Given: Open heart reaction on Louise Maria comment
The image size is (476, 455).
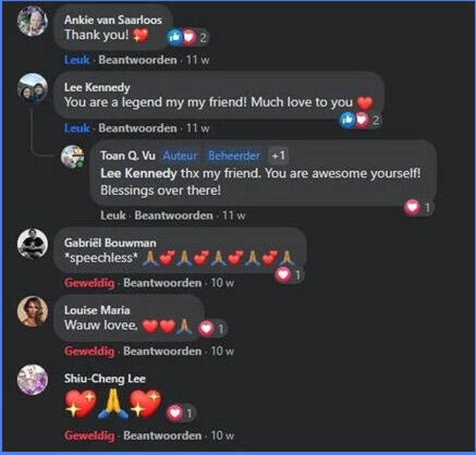Looking at the screenshot, I should (x=212, y=328).
